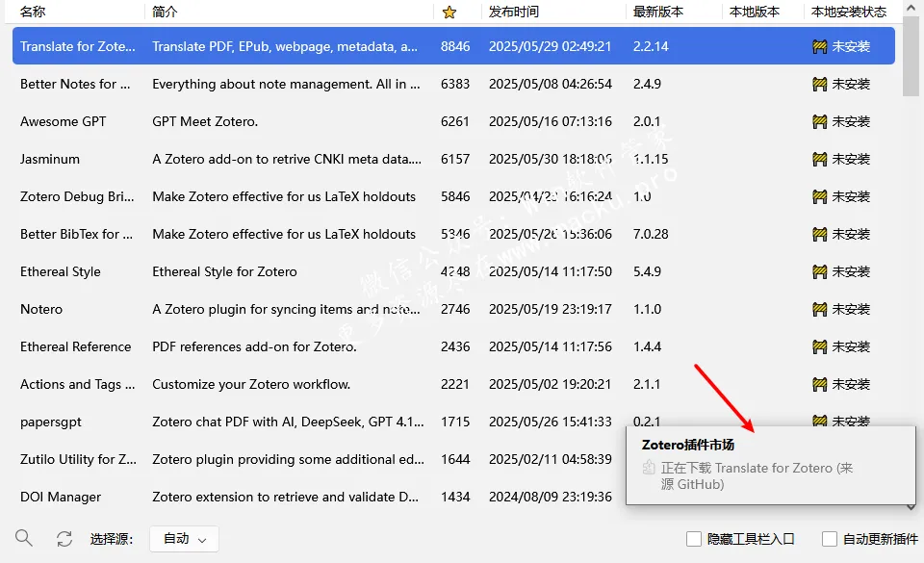This screenshot has width=924, height=563.
Task: Select the Translate for Zote... plugin row
Action: coord(453,46)
